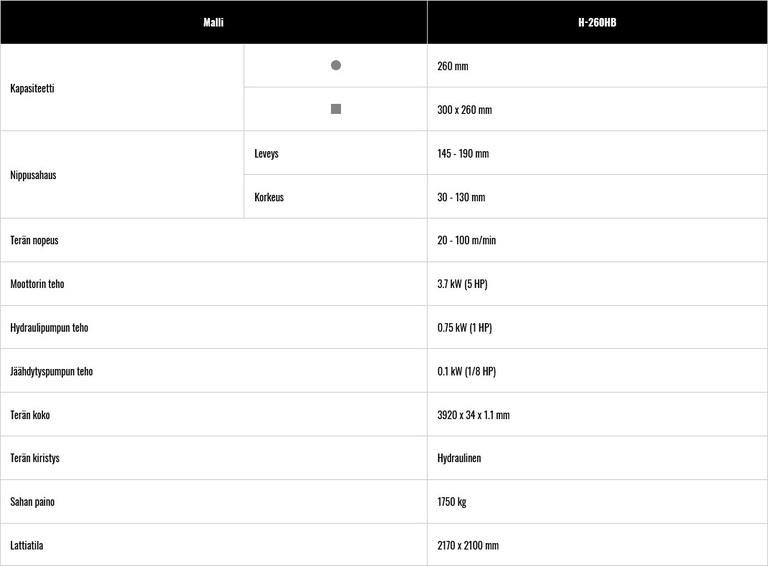
Task: Select the Terän nopeus row
Action: coord(35,241)
